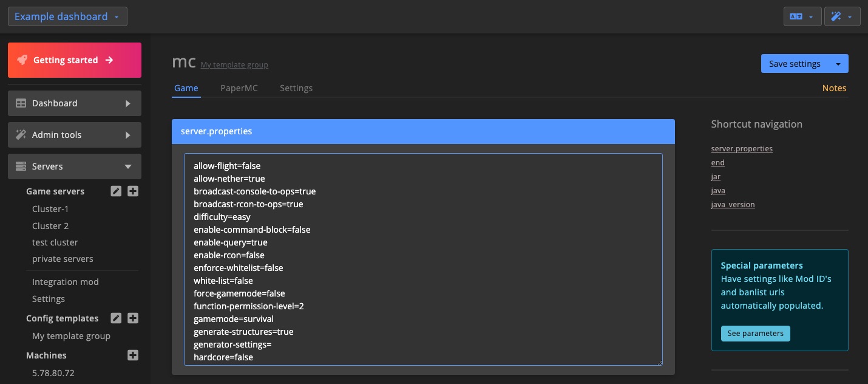Open the Save settings dropdown arrow
868x384 pixels.
pyautogui.click(x=839, y=63)
